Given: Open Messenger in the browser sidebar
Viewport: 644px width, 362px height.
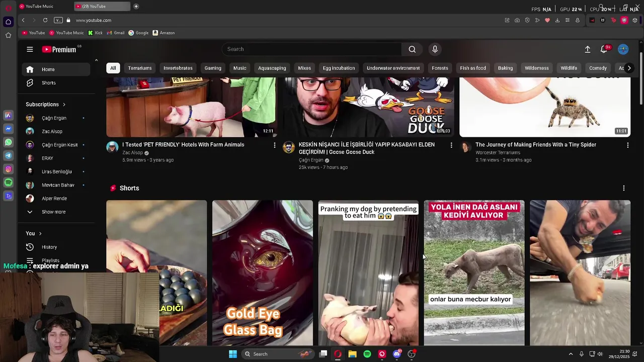Looking at the screenshot, I should click(x=8, y=129).
